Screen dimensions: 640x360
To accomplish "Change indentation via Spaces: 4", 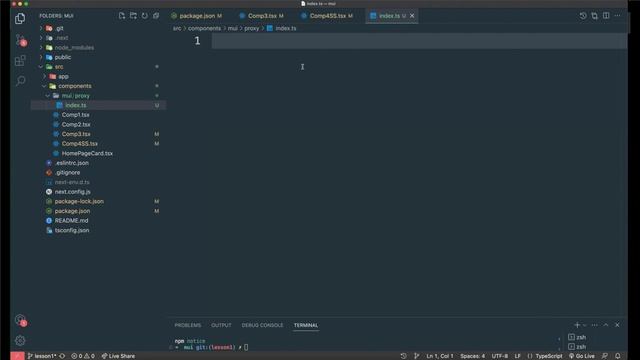I will tap(473, 356).
